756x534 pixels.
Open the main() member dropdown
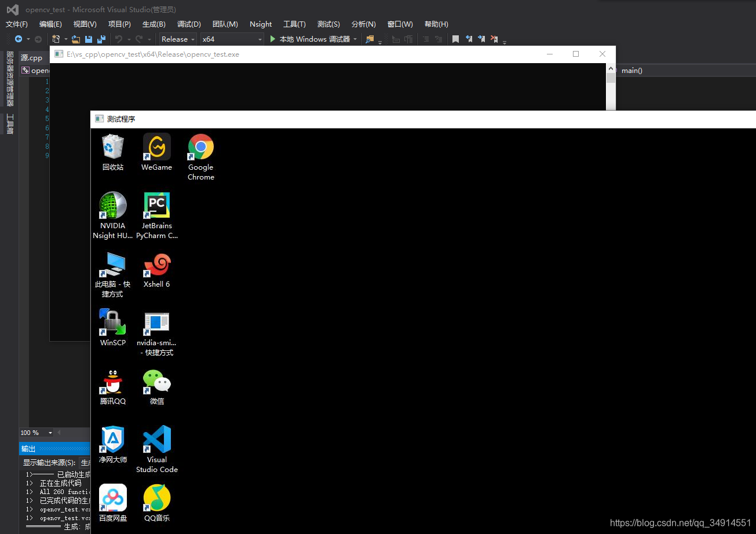[687, 71]
